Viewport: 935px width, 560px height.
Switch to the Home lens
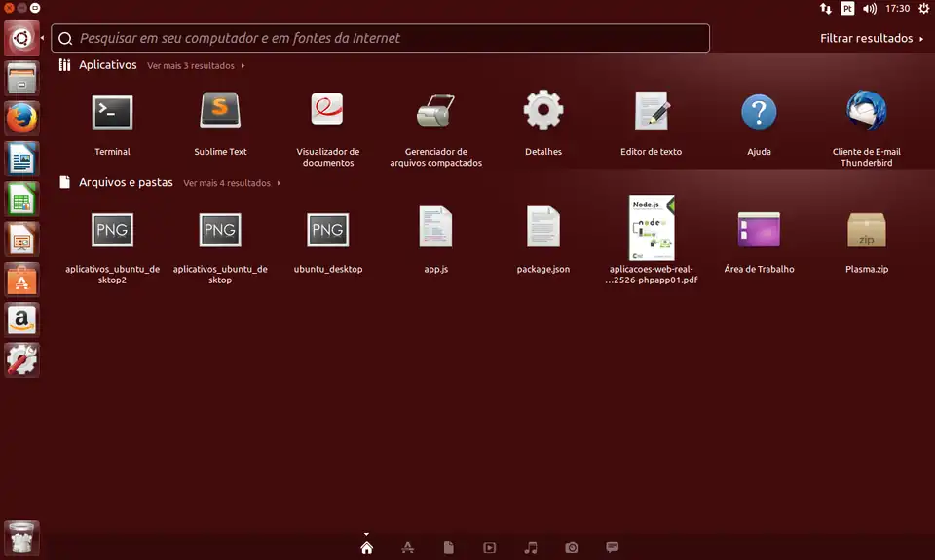[367, 547]
